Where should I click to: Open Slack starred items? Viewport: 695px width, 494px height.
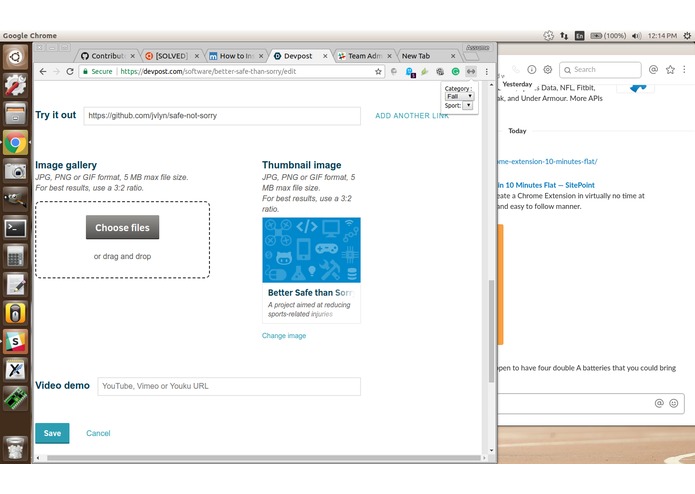(x=670, y=69)
